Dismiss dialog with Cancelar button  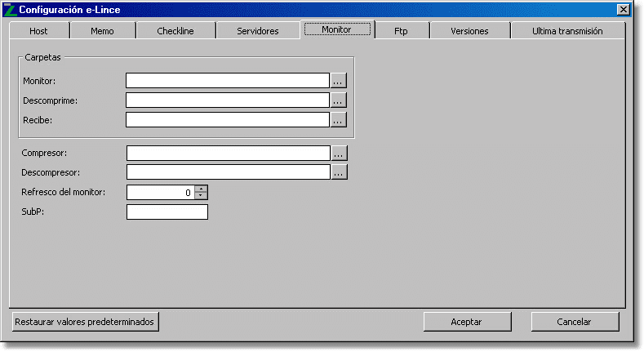pos(575,322)
